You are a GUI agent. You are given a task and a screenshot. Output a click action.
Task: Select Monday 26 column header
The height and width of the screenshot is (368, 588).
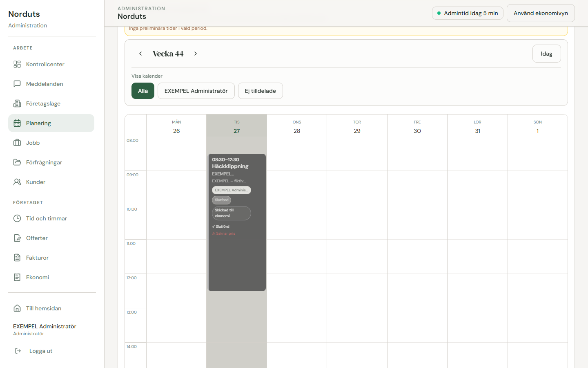point(176,127)
